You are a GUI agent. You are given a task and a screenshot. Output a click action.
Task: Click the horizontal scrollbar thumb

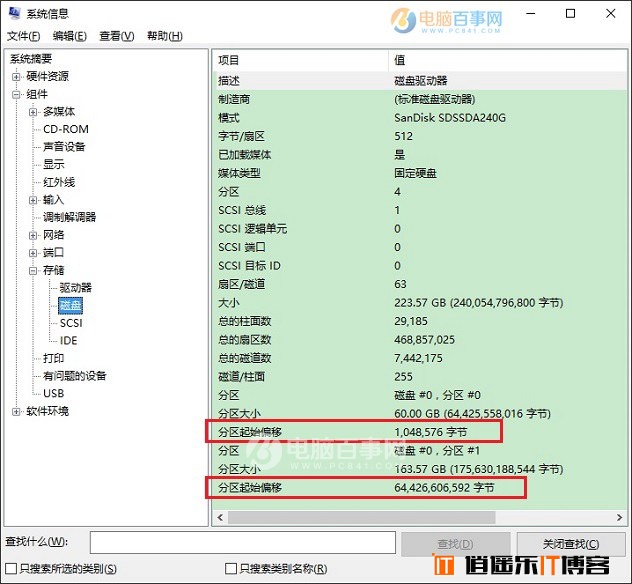click(x=362, y=517)
